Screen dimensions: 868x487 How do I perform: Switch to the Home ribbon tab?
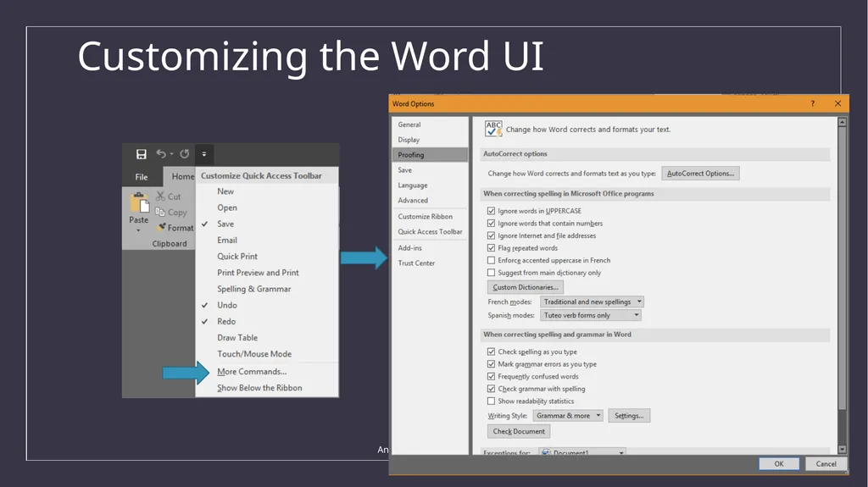tap(183, 176)
